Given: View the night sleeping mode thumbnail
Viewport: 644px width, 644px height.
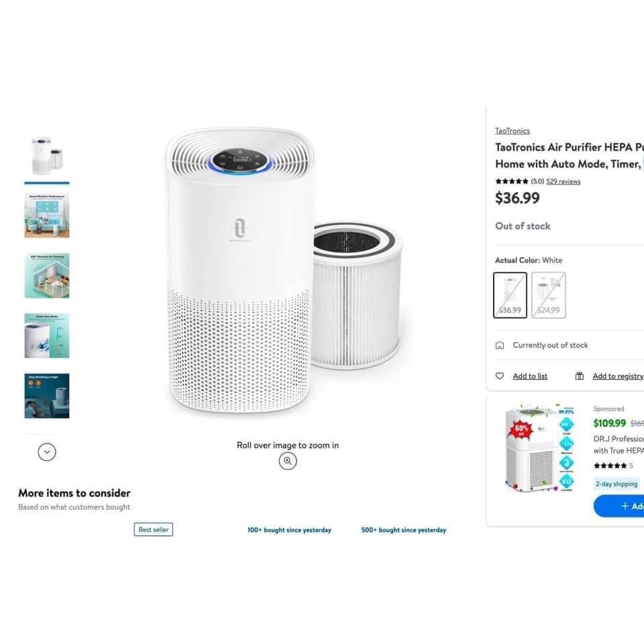Looking at the screenshot, I should [x=47, y=396].
